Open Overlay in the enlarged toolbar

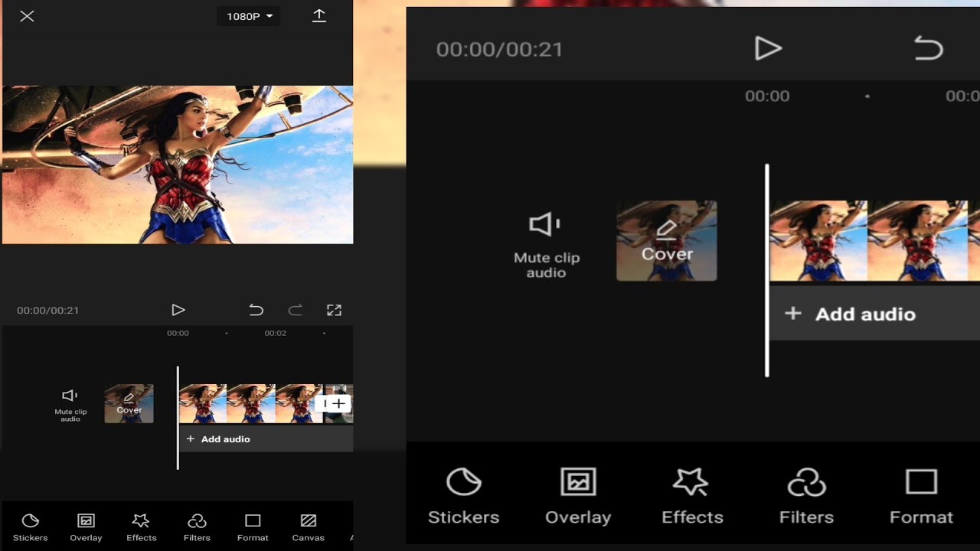click(x=578, y=496)
